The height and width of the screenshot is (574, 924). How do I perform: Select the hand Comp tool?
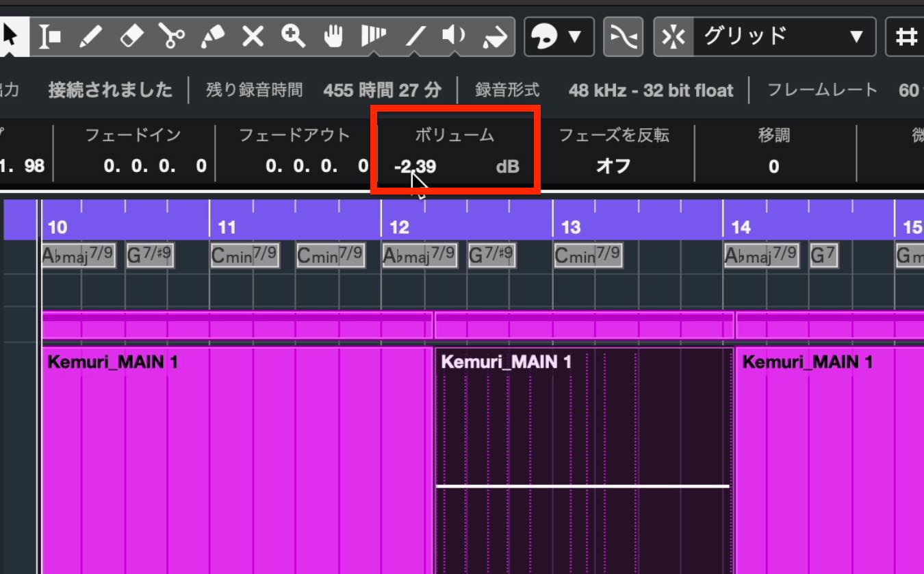(x=333, y=36)
